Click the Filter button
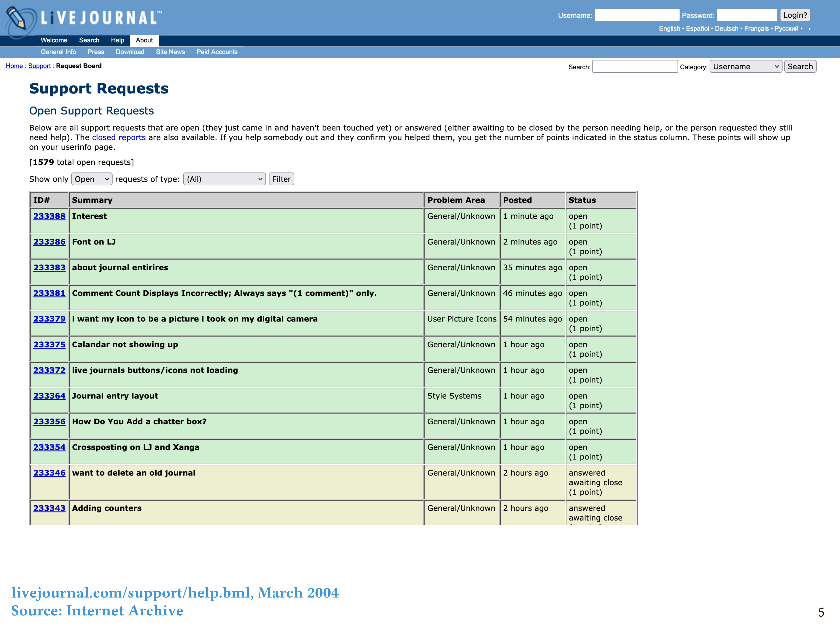The image size is (840, 630). [281, 179]
